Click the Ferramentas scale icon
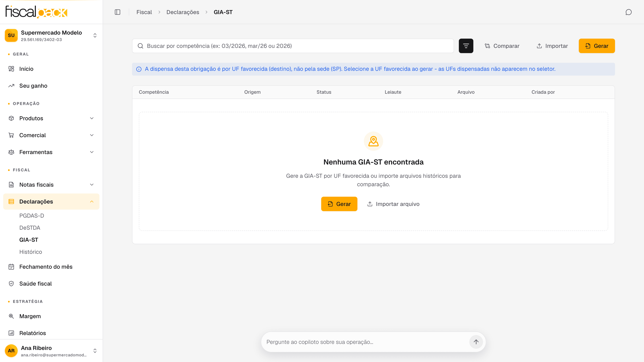Viewport: 644px width, 362px height. click(11, 152)
